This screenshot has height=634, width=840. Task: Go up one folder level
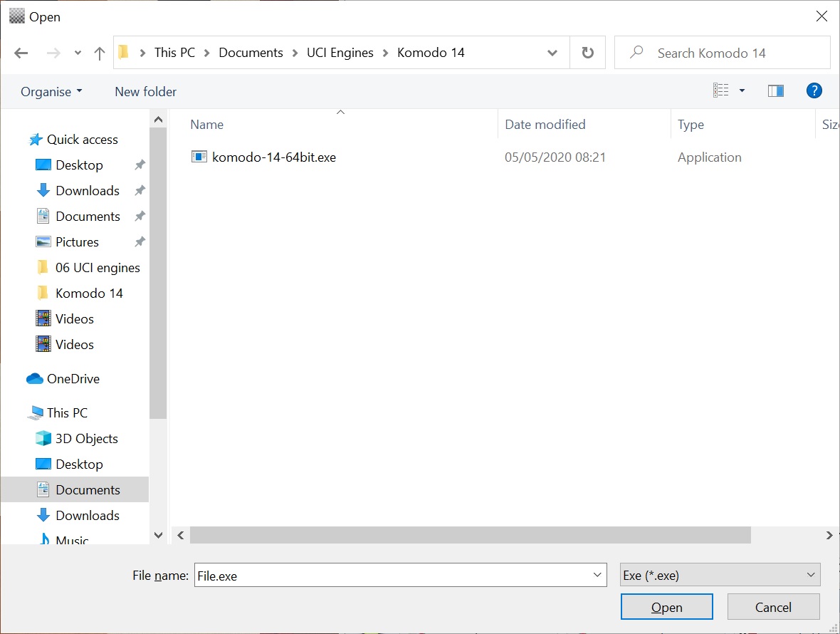pyautogui.click(x=100, y=53)
